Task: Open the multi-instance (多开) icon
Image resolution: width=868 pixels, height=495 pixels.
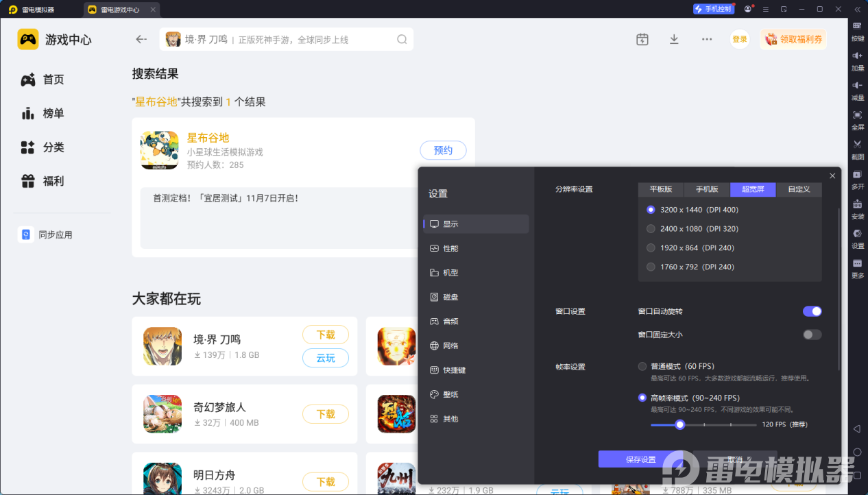Action: point(857,175)
